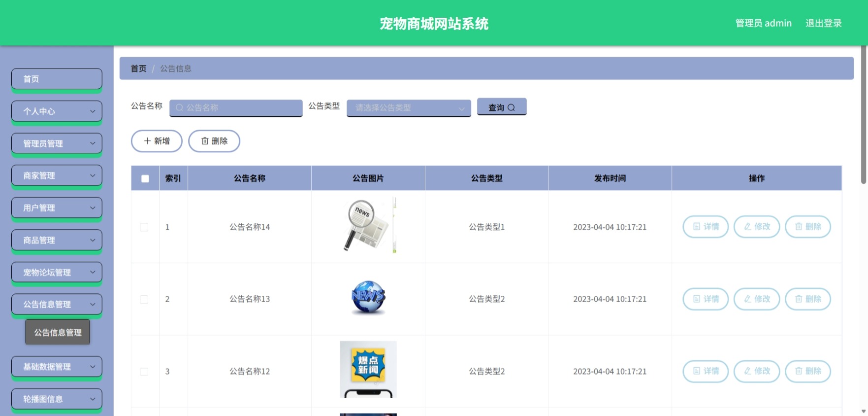Expand the 商品管理 sidebar menu
This screenshot has height=416, width=868.
[57, 240]
